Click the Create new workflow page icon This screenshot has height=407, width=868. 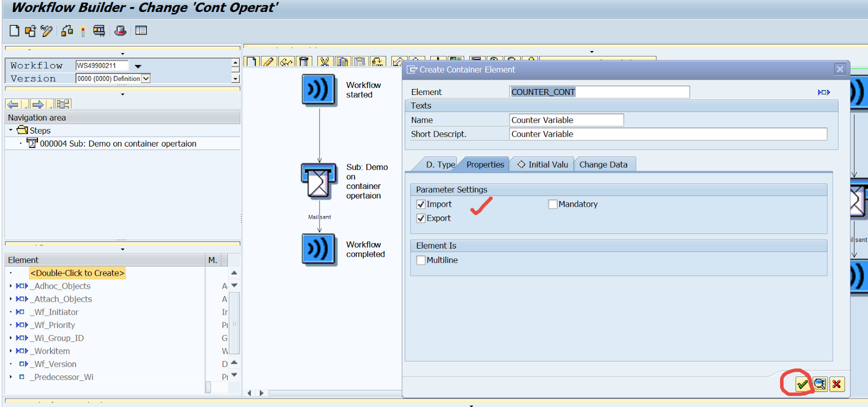coord(15,31)
